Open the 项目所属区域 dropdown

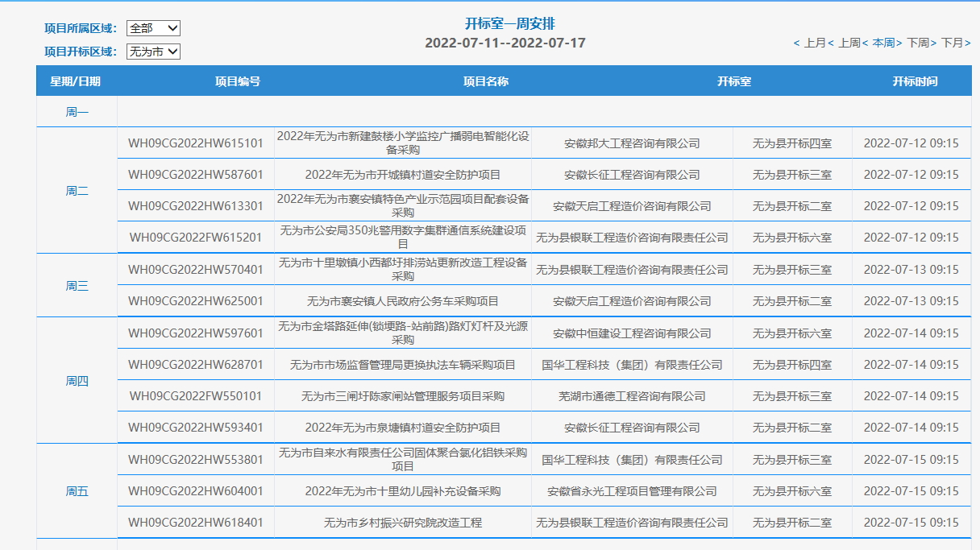[153, 28]
